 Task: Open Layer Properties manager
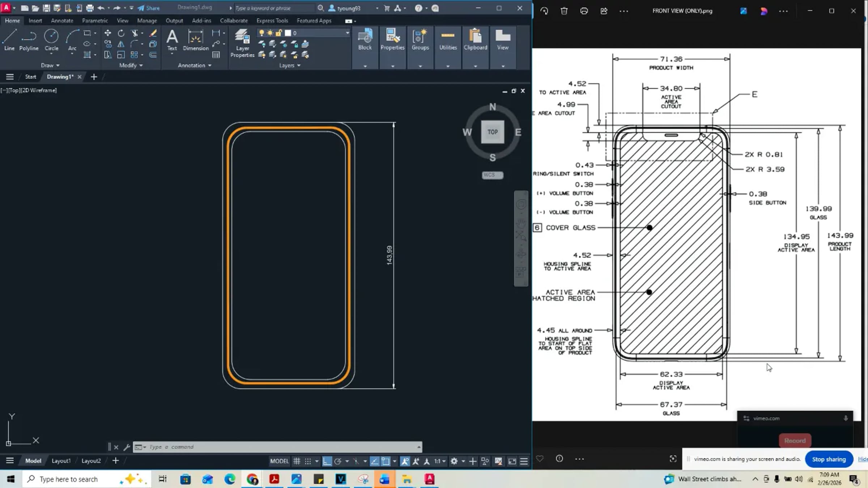[x=242, y=43]
